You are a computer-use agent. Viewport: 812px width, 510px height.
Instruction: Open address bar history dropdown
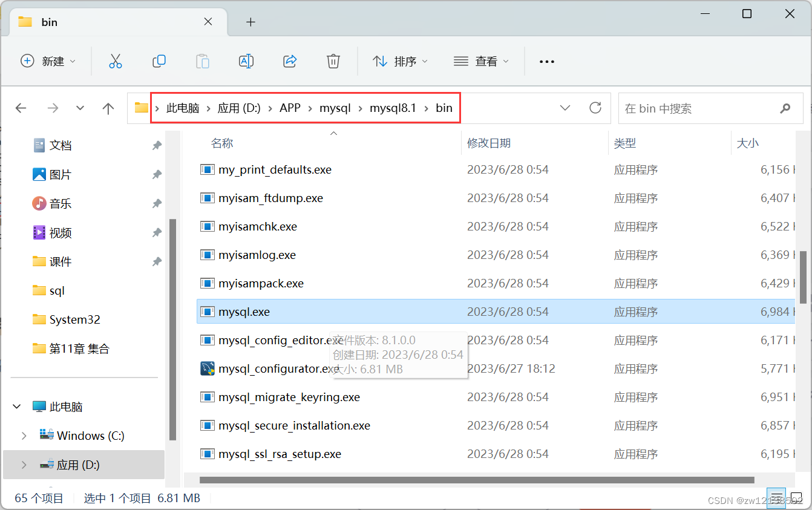565,108
